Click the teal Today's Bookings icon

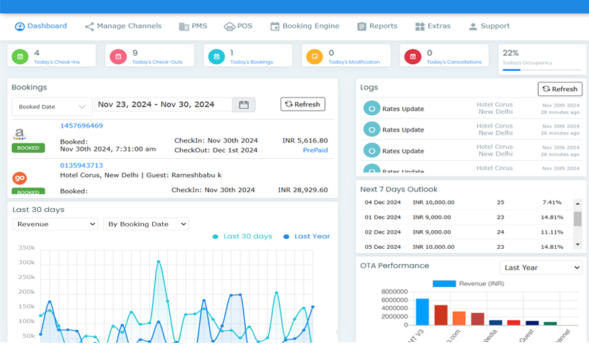(x=216, y=57)
